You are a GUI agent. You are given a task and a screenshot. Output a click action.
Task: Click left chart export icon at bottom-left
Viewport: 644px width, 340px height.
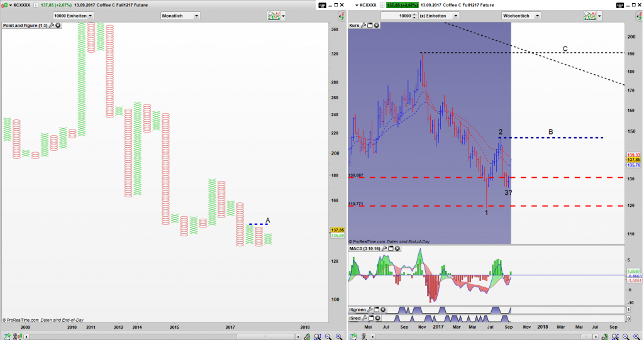7,337
